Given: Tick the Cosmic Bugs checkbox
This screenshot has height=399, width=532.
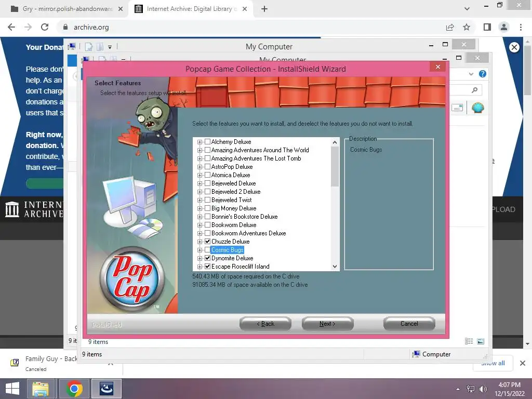Looking at the screenshot, I should 208,250.
